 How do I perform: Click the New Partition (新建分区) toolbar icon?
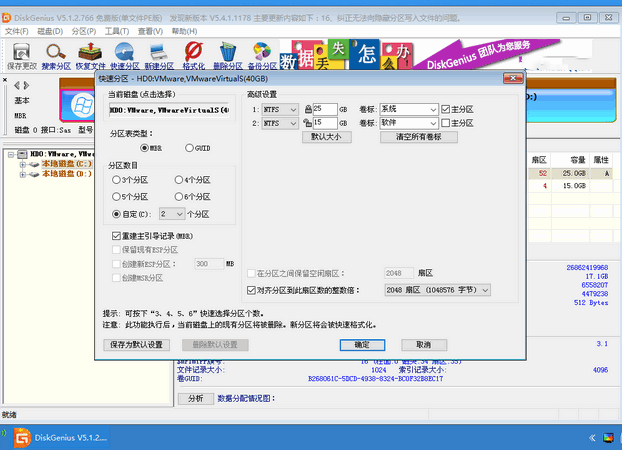tap(159, 56)
